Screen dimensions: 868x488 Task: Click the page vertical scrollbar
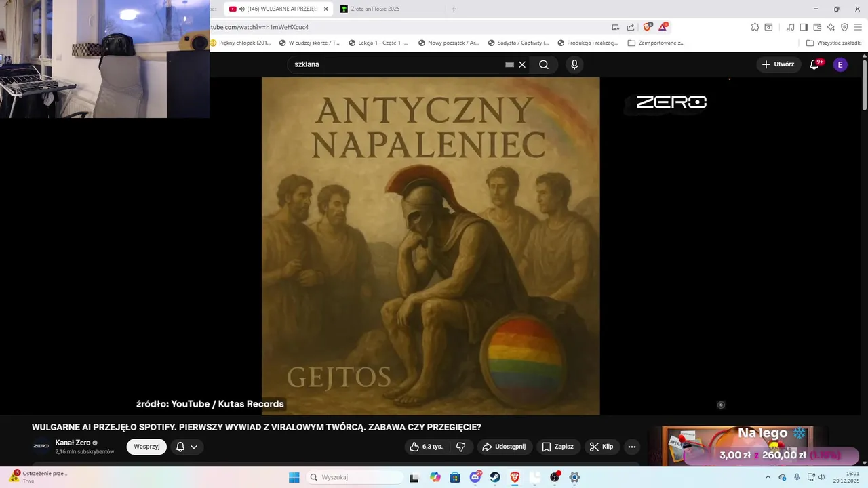click(x=864, y=85)
